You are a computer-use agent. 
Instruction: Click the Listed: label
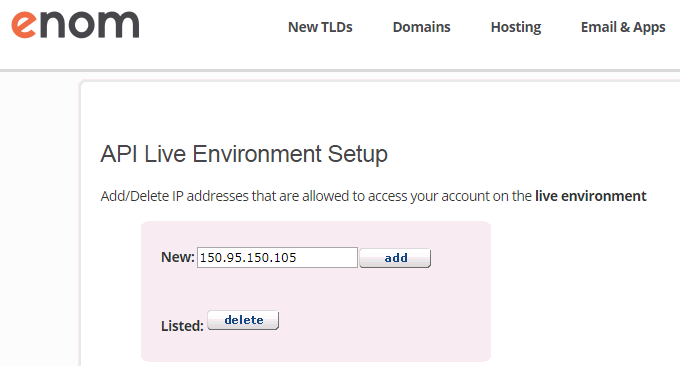[182, 326]
